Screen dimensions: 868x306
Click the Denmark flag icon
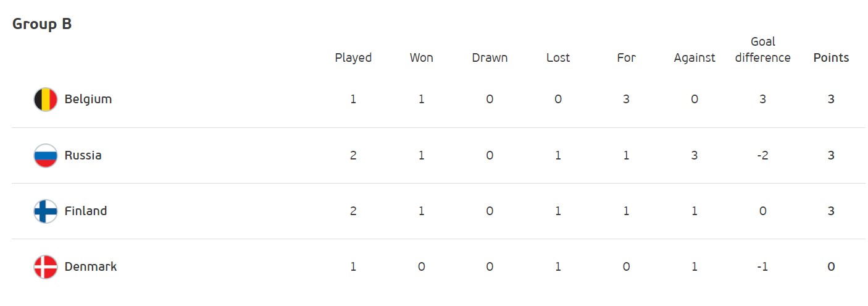pyautogui.click(x=45, y=266)
